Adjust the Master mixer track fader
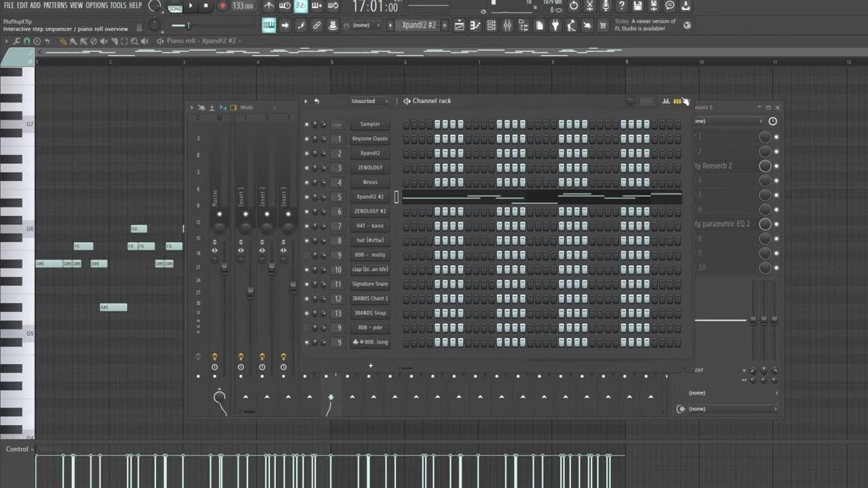 click(224, 269)
